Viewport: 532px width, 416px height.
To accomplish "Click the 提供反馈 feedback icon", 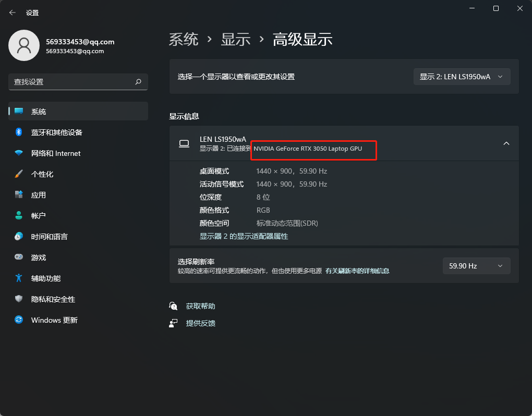I will [x=173, y=323].
